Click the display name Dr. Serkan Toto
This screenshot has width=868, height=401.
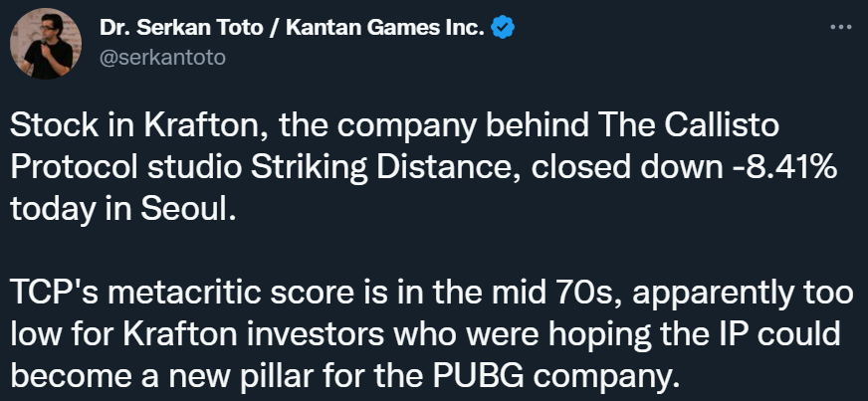pos(178,28)
